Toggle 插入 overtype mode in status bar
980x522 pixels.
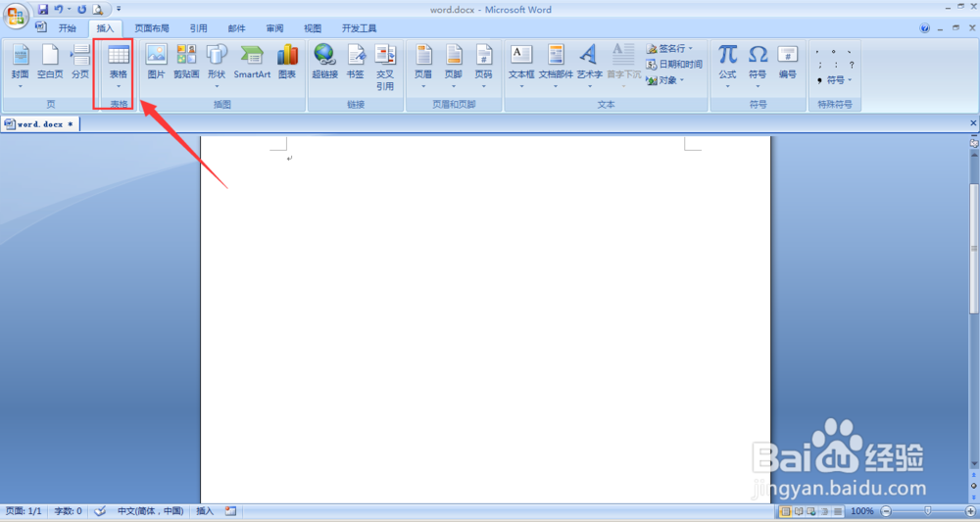click(x=205, y=511)
